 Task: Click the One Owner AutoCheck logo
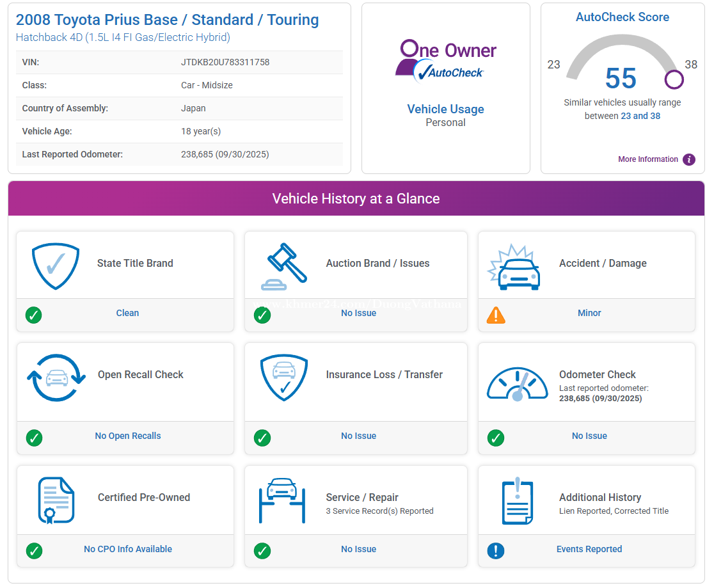445,61
